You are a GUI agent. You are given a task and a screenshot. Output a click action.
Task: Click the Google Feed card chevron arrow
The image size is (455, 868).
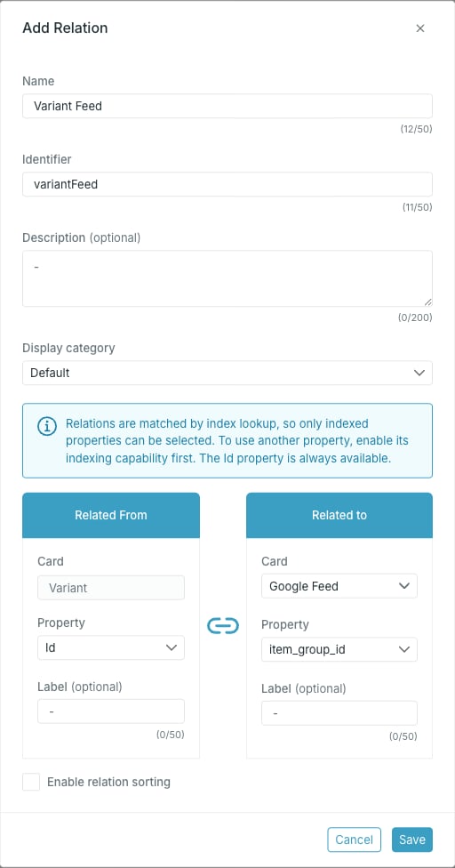404,586
